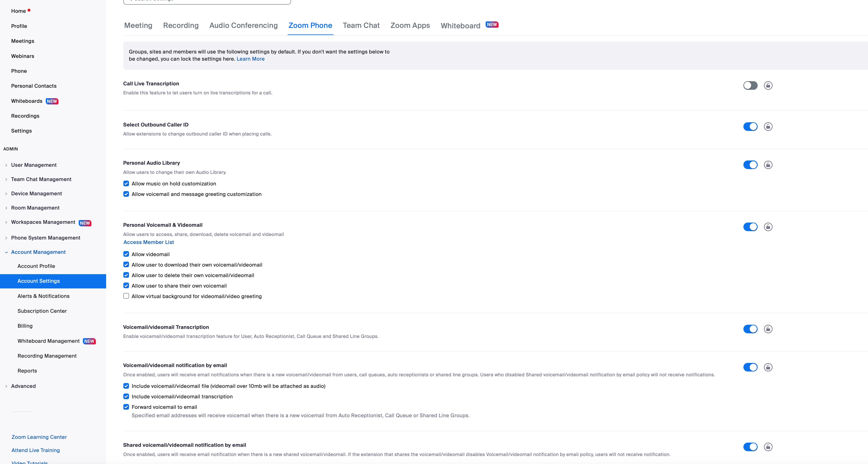This screenshot has width=868, height=464.
Task: Open the Access Member List link
Action: point(149,242)
